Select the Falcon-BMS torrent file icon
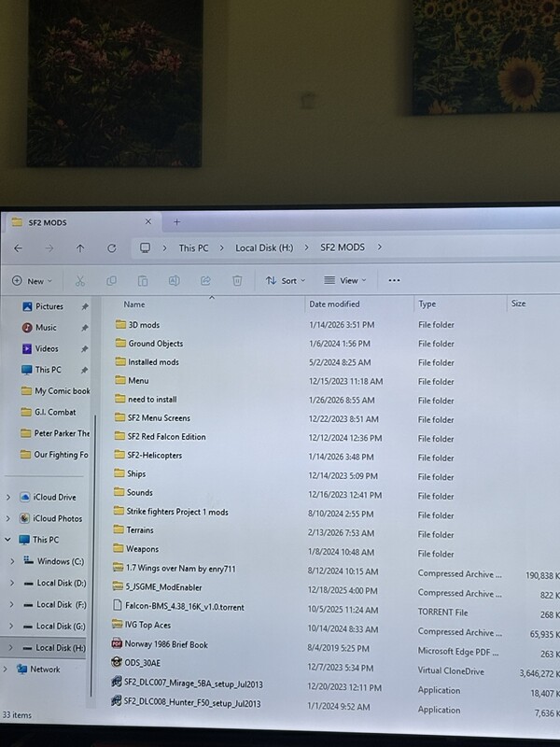 (x=118, y=605)
